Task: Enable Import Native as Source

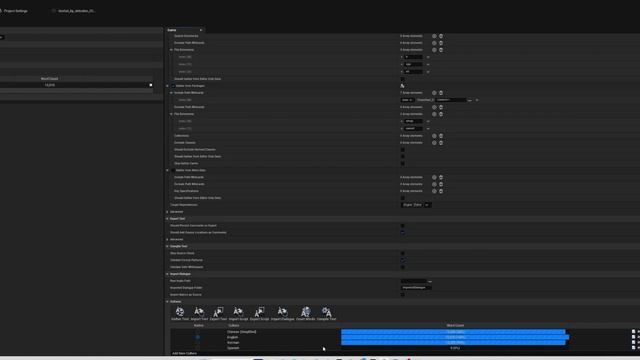Action: pos(402,294)
